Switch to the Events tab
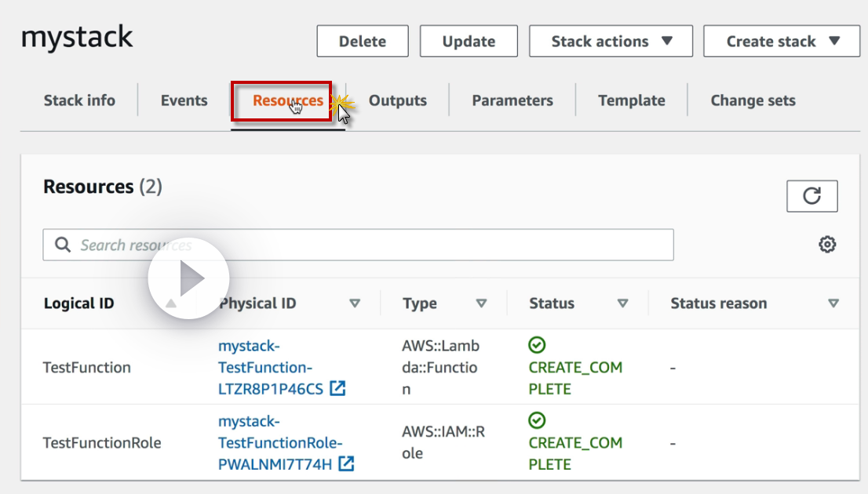Viewport: 868px width, 494px height. pyautogui.click(x=184, y=100)
